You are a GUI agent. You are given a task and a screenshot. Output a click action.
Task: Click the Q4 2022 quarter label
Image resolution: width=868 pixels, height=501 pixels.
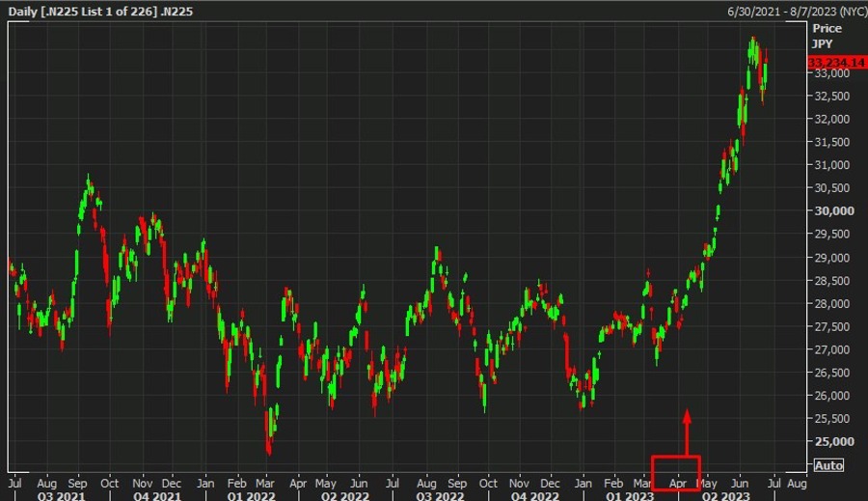[x=534, y=496]
